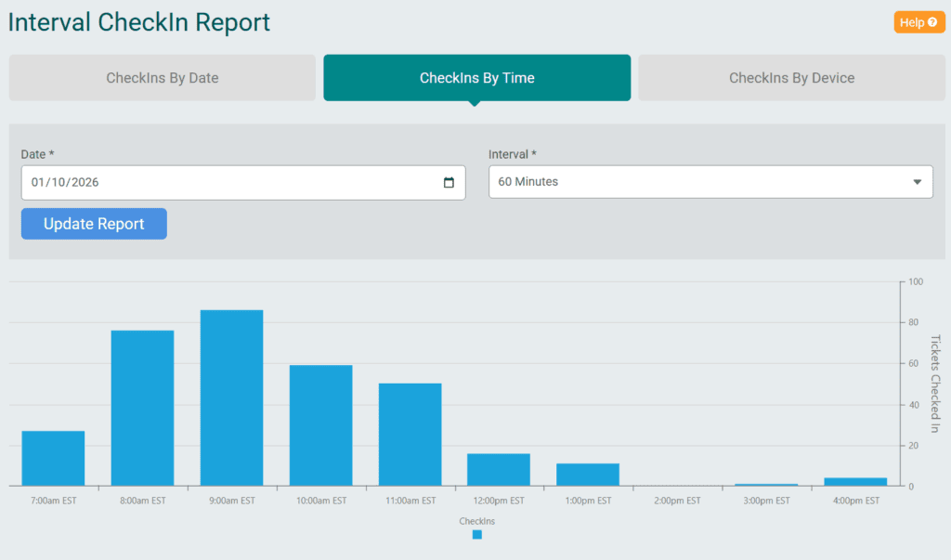This screenshot has width=951, height=560.
Task: Switch to the CheckIns By Date tab
Action: coord(162,78)
